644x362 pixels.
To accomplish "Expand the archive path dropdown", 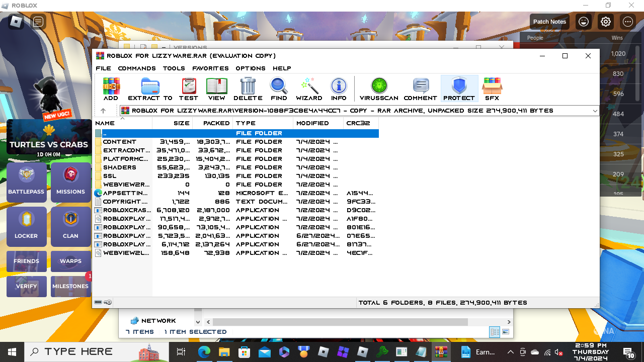I will point(595,111).
